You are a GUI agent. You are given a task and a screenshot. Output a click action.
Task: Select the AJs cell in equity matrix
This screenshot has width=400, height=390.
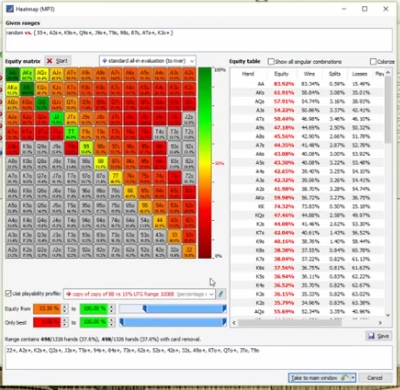56,75
